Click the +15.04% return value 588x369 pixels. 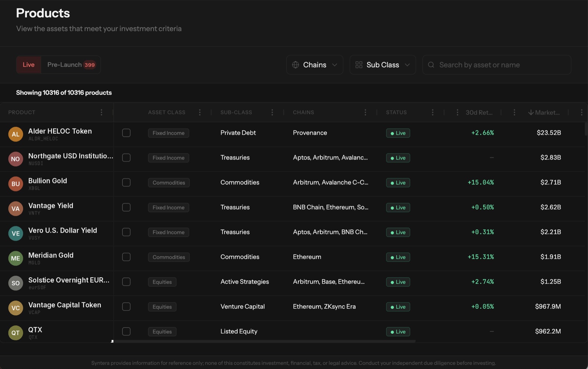point(481,182)
